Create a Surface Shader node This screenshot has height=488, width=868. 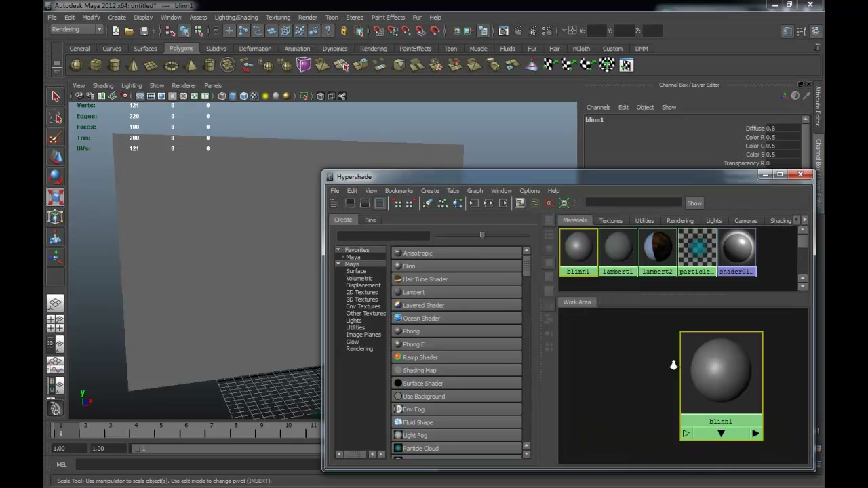(x=456, y=384)
